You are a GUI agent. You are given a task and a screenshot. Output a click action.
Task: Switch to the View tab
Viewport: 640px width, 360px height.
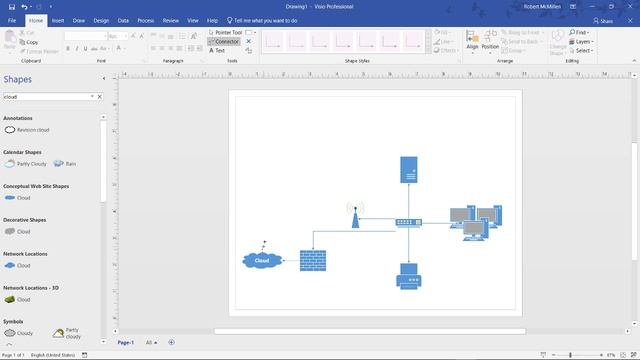[193, 20]
